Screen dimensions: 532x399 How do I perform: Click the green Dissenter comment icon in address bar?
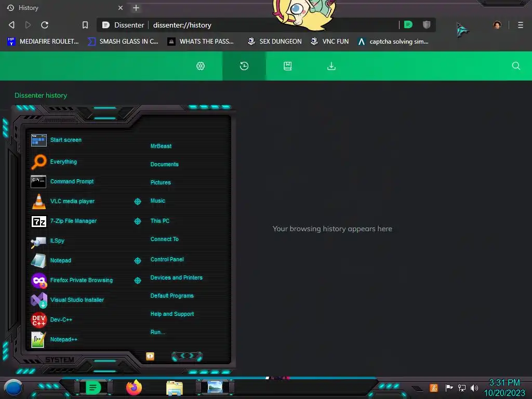(408, 24)
